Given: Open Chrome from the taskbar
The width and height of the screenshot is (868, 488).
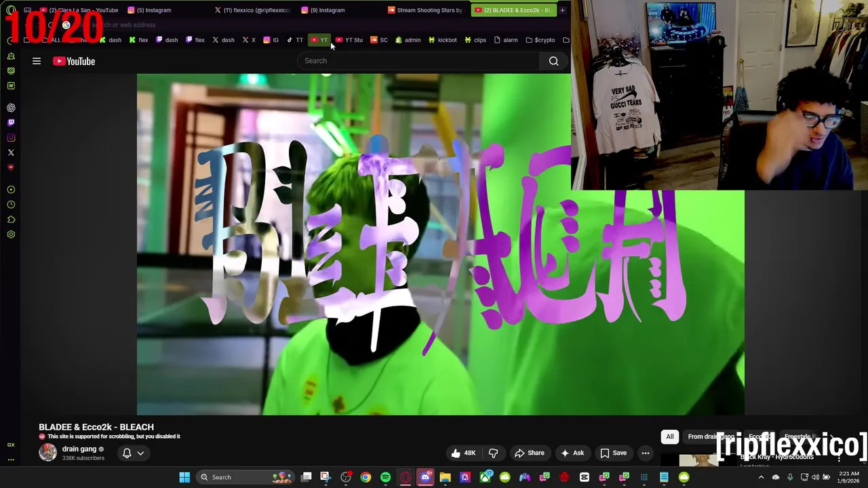Looking at the screenshot, I should pyautogui.click(x=366, y=477).
